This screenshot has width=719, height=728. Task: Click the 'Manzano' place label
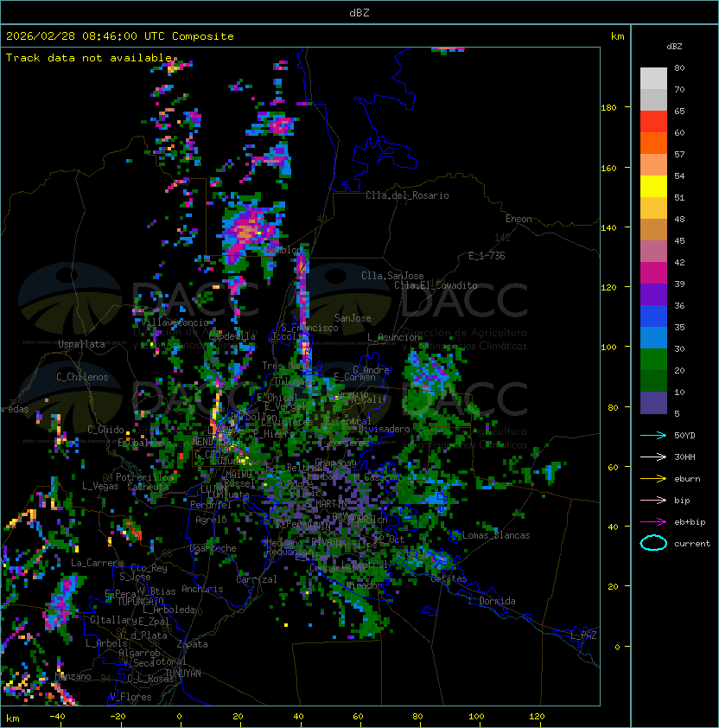[x=73, y=676]
